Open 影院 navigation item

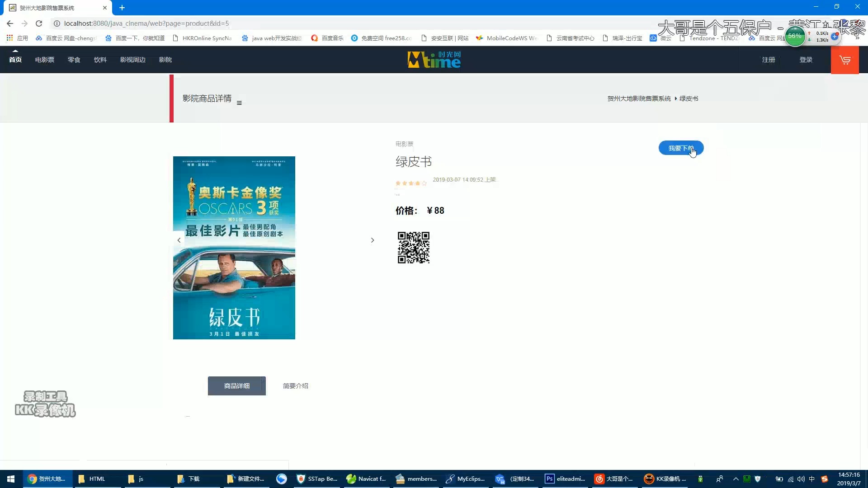point(165,60)
